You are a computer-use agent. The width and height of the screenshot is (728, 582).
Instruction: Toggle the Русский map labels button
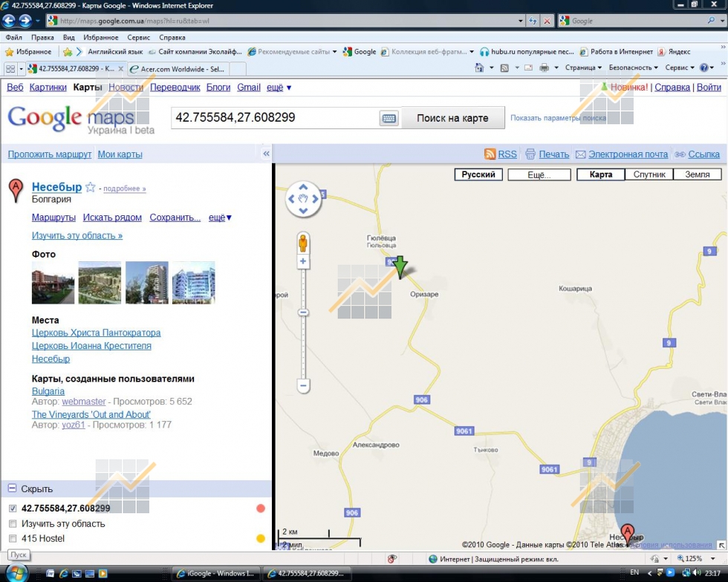click(x=478, y=174)
